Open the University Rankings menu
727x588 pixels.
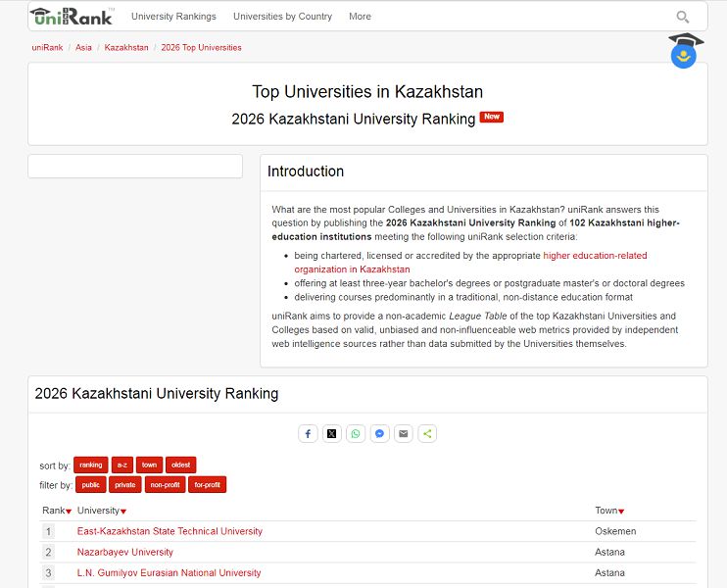point(173,17)
